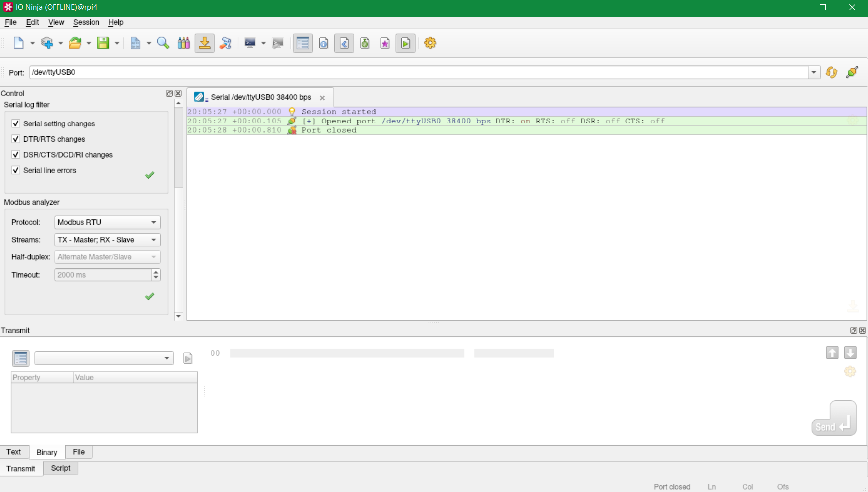Save the log with the floppy icon
The width and height of the screenshot is (868, 492).
point(103,43)
